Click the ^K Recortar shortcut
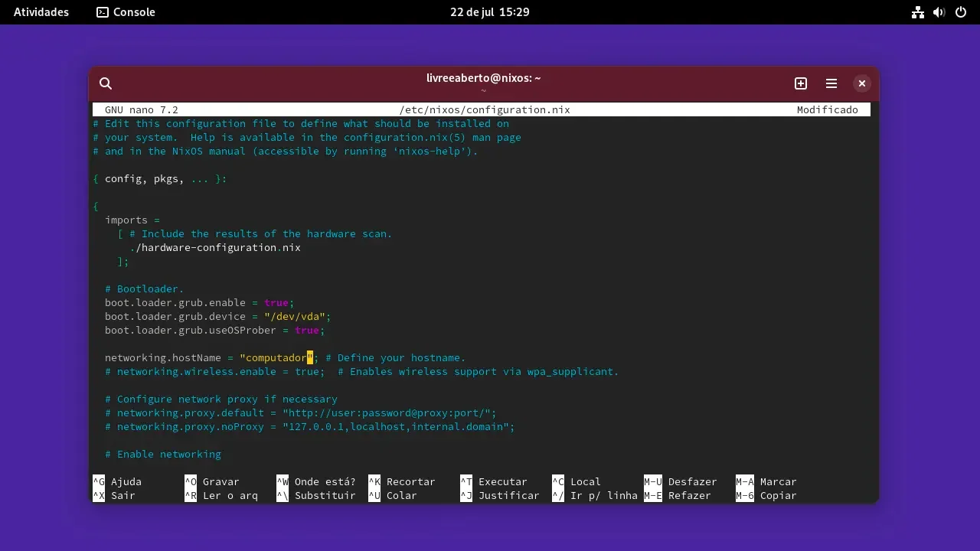Viewport: 980px width, 551px height. pos(402,482)
